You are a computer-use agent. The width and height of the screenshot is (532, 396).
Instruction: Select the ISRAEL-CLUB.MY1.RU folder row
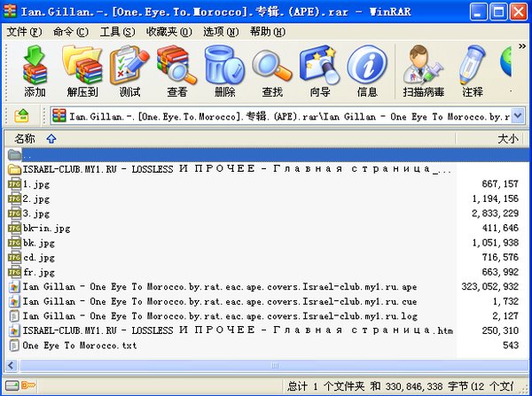click(267, 169)
